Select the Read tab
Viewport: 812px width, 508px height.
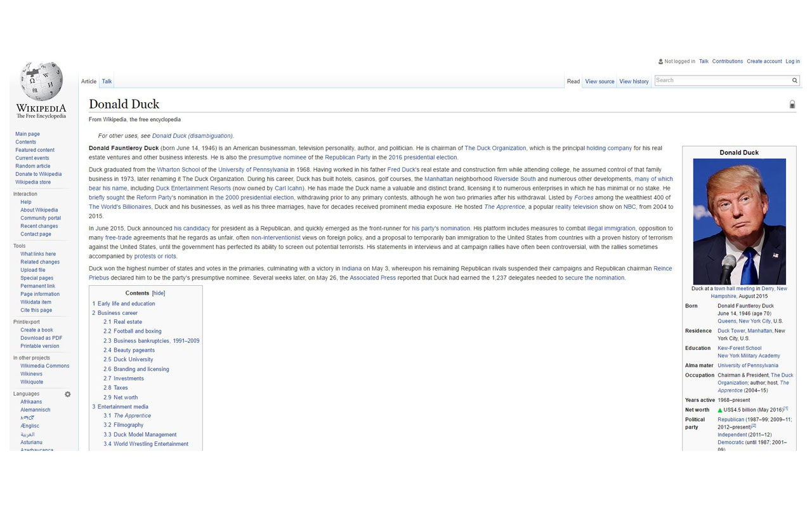click(573, 81)
